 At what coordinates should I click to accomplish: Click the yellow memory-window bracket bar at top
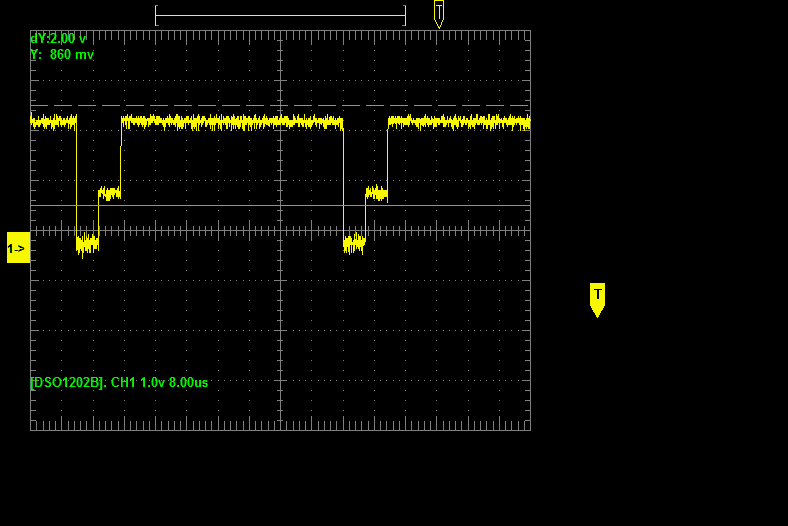[x=280, y=16]
